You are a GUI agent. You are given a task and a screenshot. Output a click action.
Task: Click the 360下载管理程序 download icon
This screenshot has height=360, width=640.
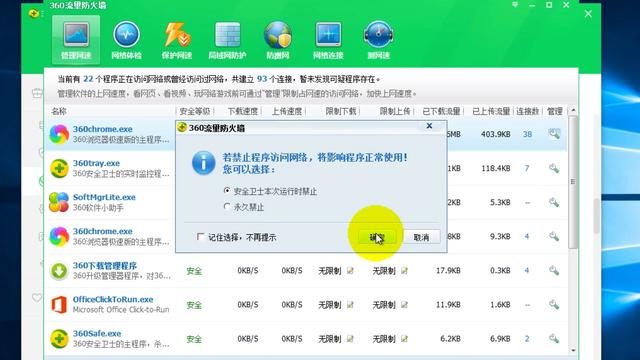[x=59, y=271]
